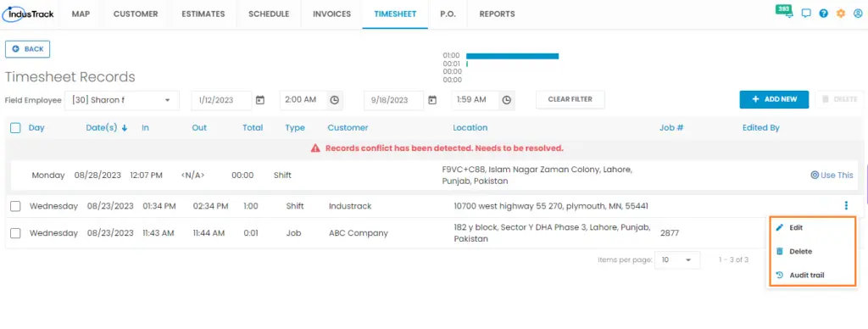Sort by the Edited By column header
The width and height of the screenshot is (868, 329).
[761, 128]
